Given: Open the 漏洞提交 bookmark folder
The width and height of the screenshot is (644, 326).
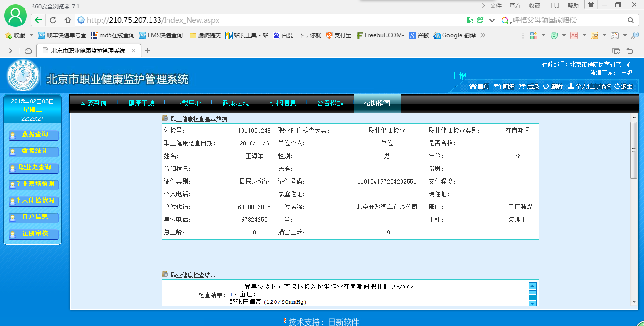Looking at the screenshot, I should pos(205,35).
